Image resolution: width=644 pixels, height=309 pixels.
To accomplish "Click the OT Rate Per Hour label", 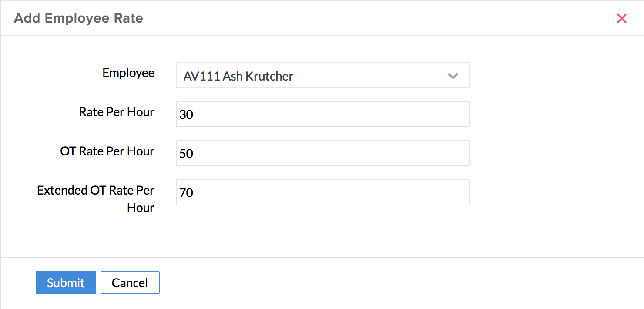I will click(107, 151).
